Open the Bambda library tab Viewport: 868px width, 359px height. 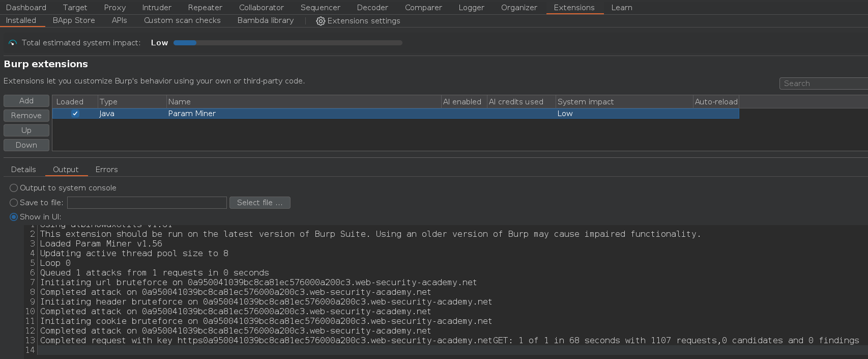pos(265,20)
